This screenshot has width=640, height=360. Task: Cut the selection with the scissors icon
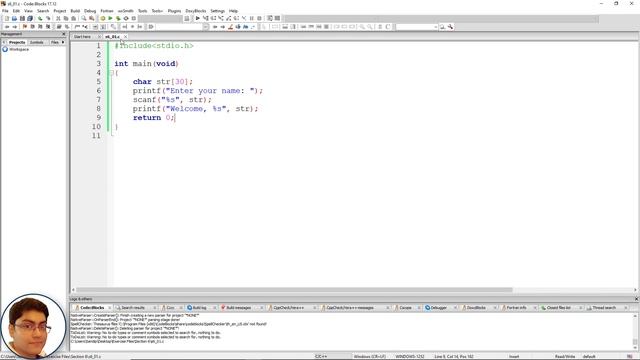coord(58,18)
